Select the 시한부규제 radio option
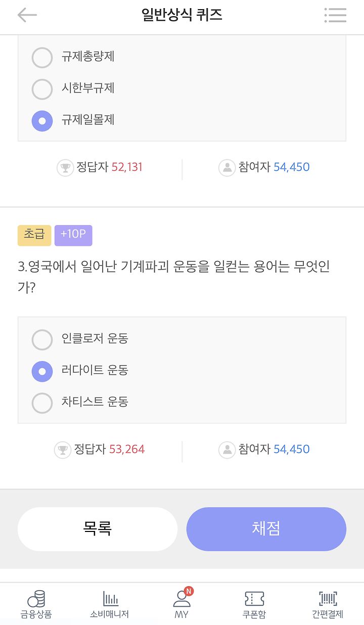364x625 pixels. tap(42, 89)
